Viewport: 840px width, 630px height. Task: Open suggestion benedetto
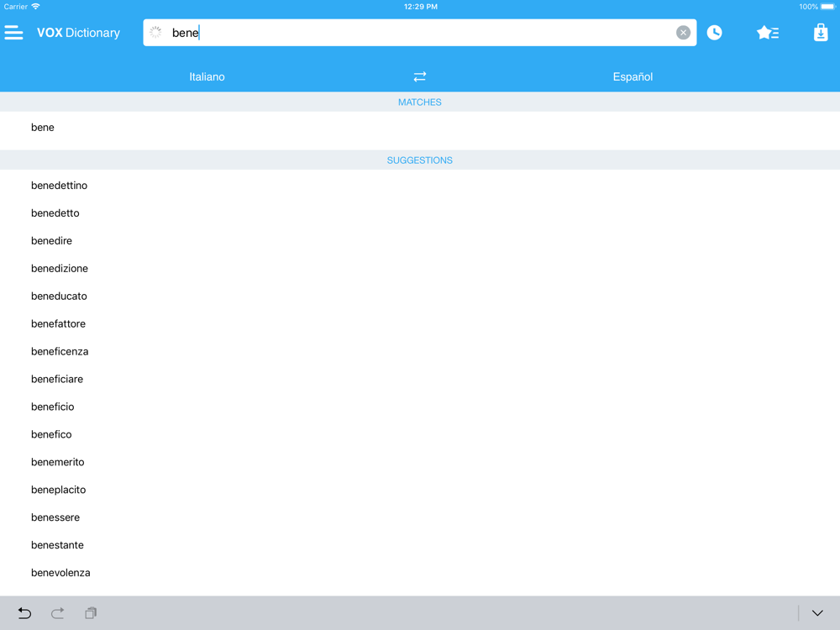[x=420, y=213]
